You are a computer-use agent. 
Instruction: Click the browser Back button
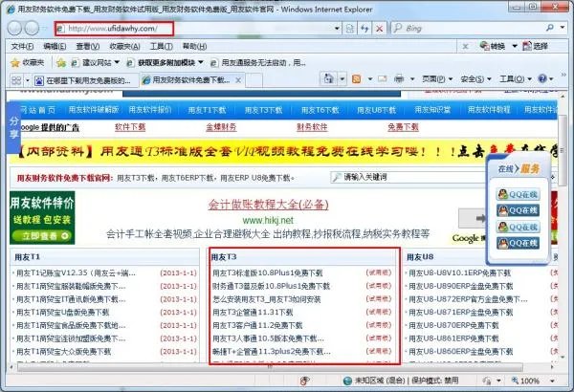14,28
